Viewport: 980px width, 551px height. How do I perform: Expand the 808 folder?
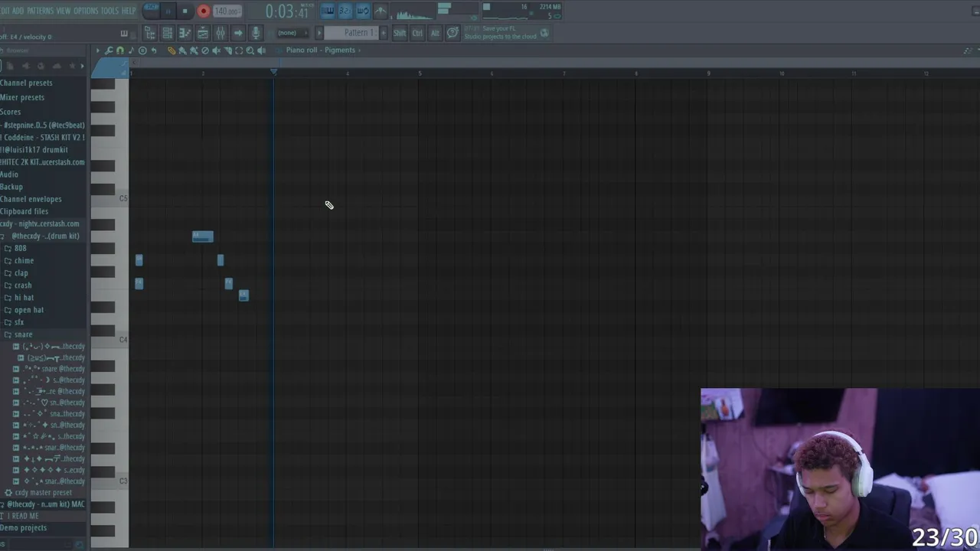[x=20, y=248]
